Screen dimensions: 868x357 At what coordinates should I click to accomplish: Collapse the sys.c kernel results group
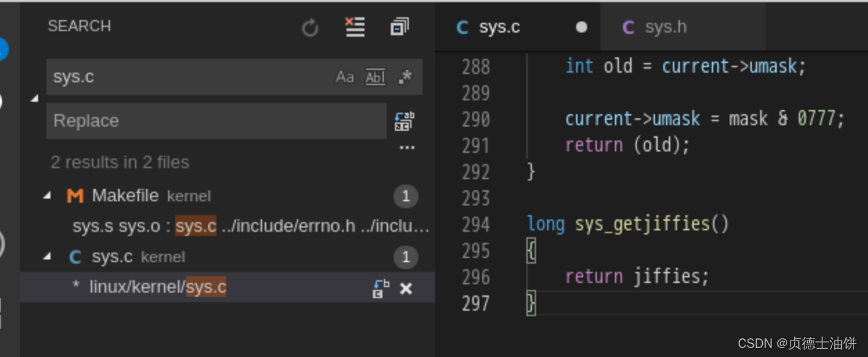click(x=47, y=257)
